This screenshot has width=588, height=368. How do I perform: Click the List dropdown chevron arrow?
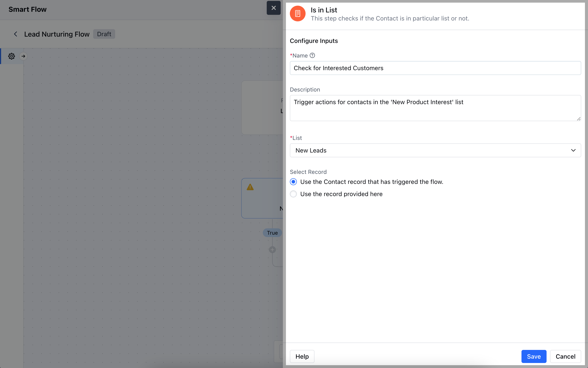pyautogui.click(x=573, y=150)
